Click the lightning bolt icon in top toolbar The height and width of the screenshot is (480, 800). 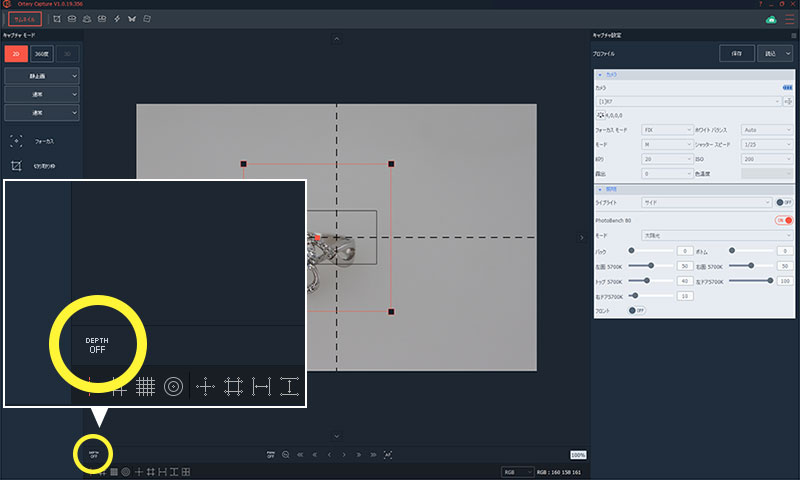117,19
